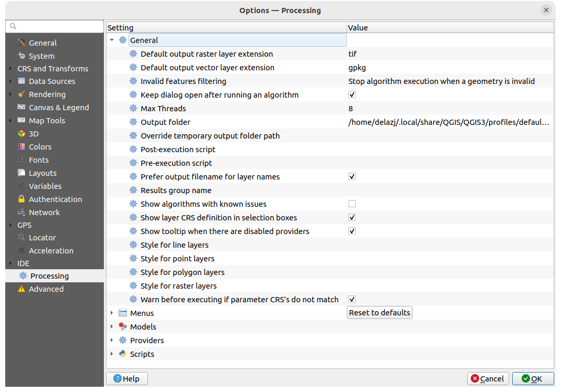
Task: Click the OK button
Action: [532, 378]
